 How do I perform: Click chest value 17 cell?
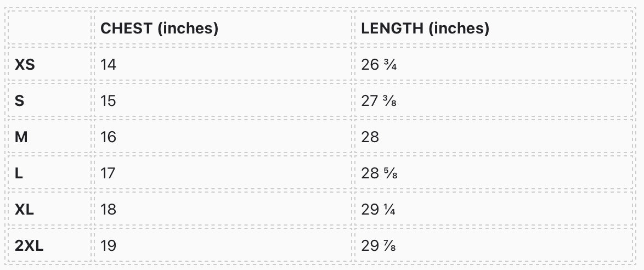109,173
